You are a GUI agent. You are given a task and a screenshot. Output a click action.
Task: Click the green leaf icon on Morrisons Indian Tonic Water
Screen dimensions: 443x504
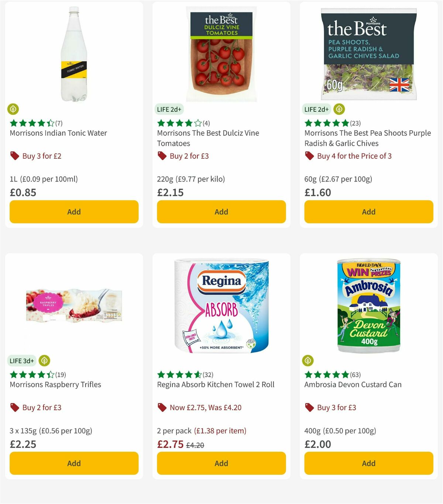click(x=13, y=109)
